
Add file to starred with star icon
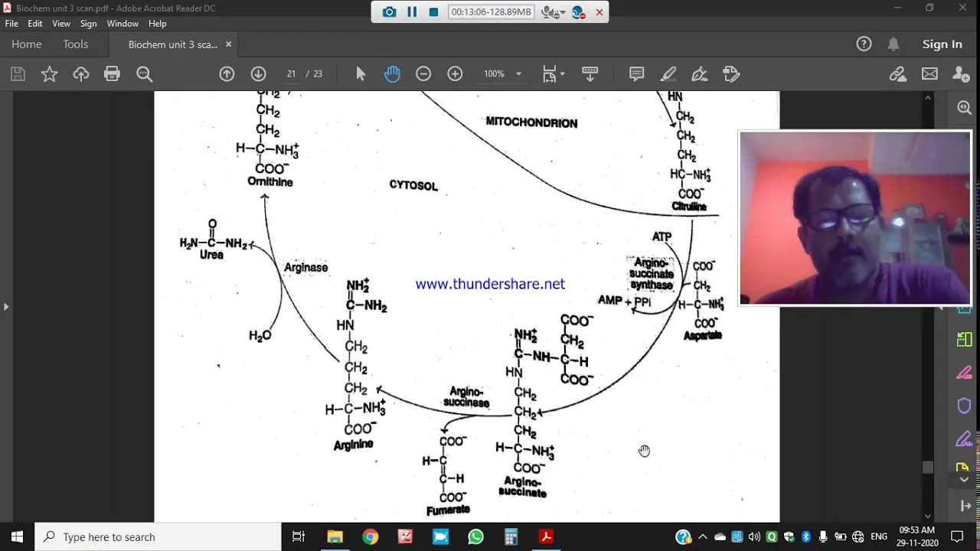[x=49, y=74]
